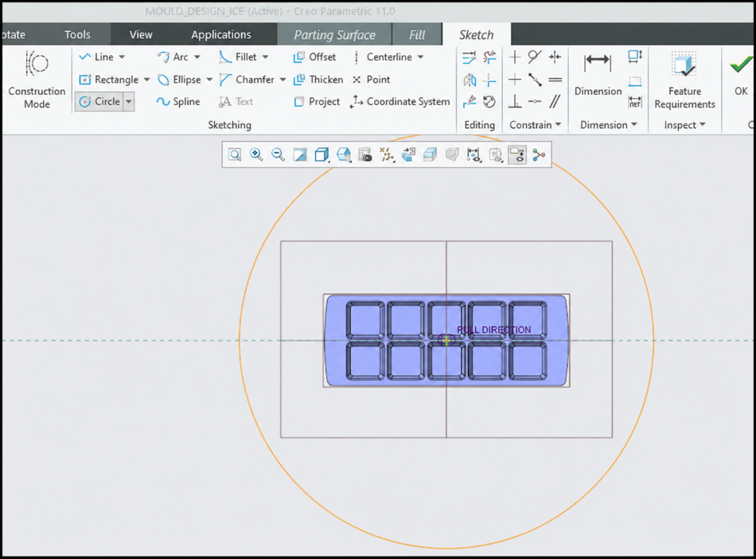This screenshot has height=559, width=756.
Task: Click the Corner trim icon
Action: pos(490,80)
